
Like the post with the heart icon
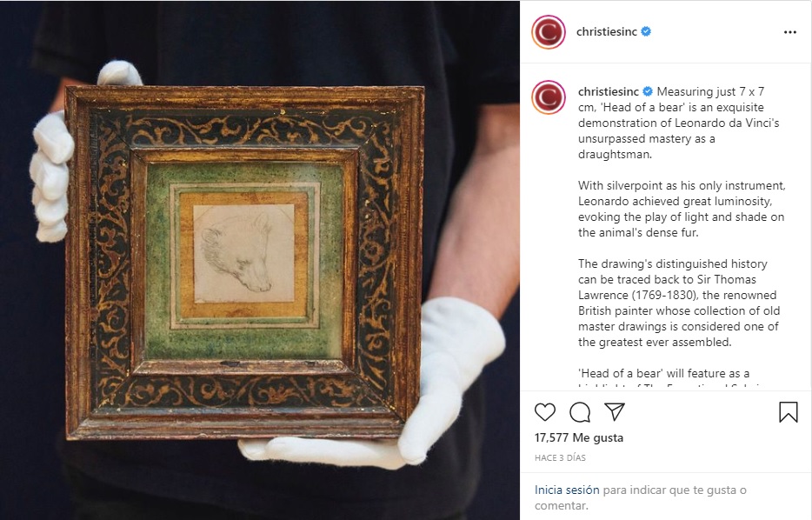tap(545, 412)
